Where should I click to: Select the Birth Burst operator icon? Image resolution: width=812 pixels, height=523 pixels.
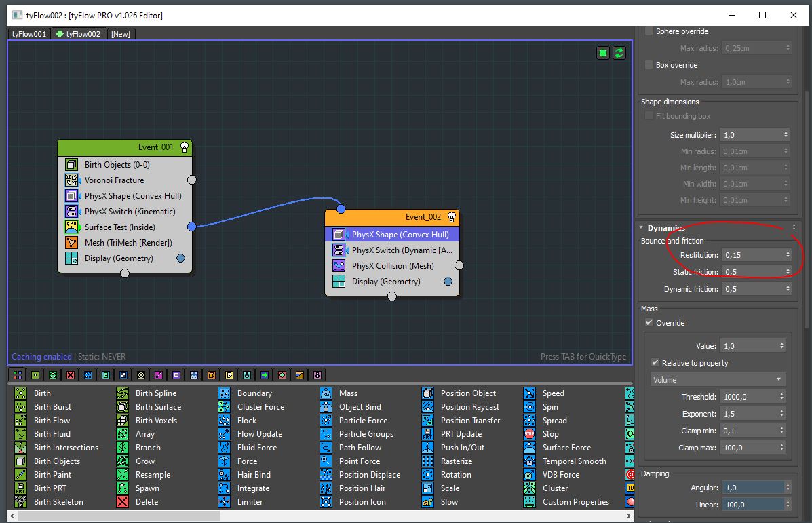coord(21,406)
